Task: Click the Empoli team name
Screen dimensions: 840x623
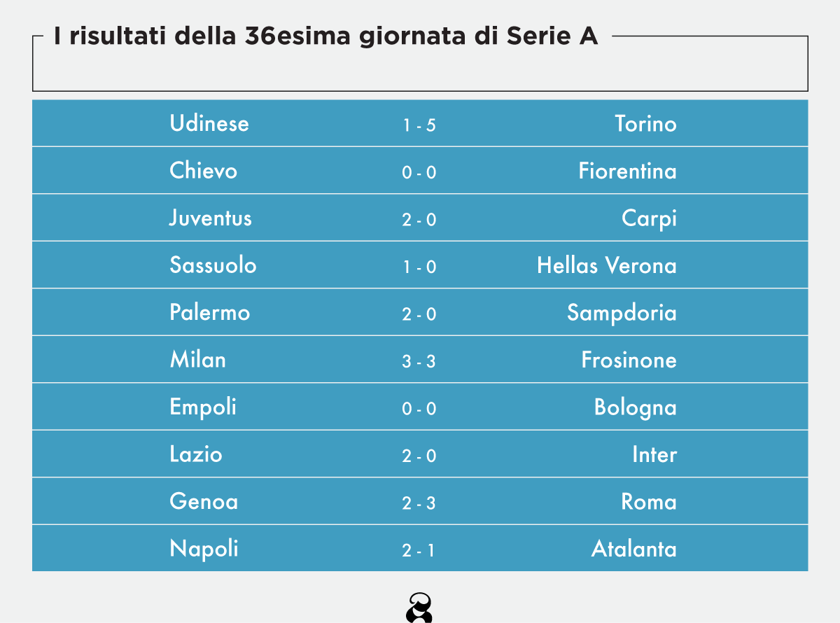Action: 202,407
